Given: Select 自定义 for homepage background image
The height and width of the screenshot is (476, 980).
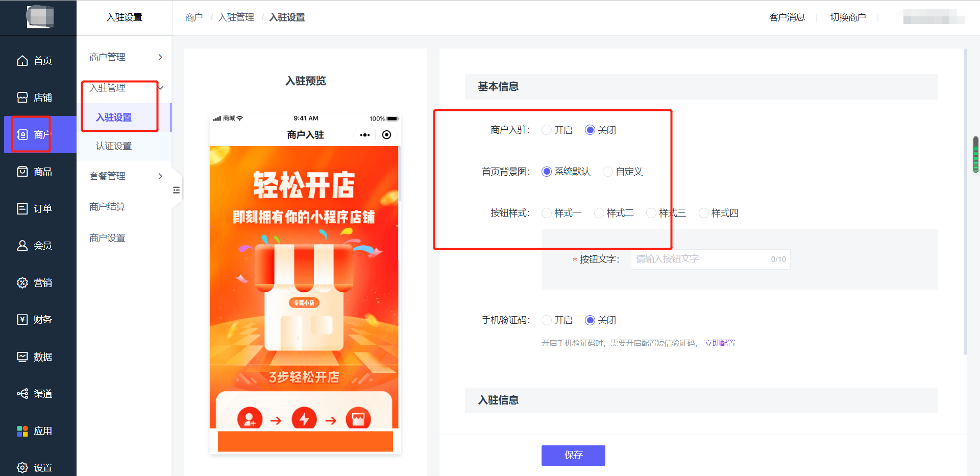Looking at the screenshot, I should 608,172.
